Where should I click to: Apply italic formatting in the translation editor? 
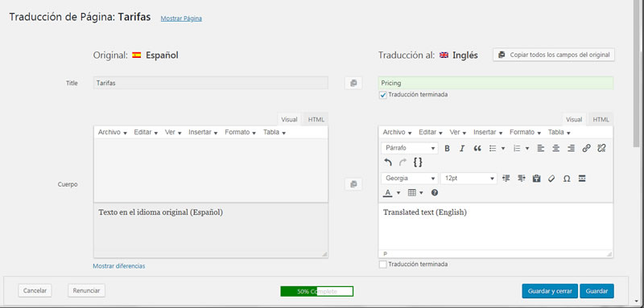462,149
